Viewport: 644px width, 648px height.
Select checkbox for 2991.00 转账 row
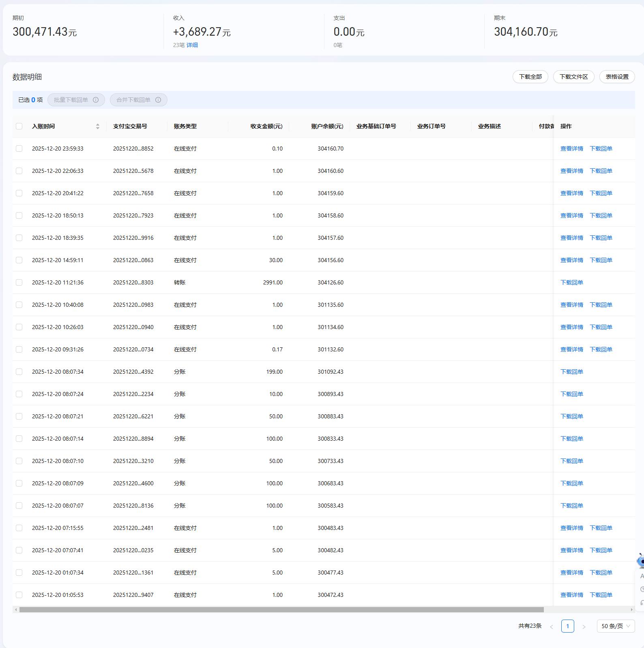point(19,282)
